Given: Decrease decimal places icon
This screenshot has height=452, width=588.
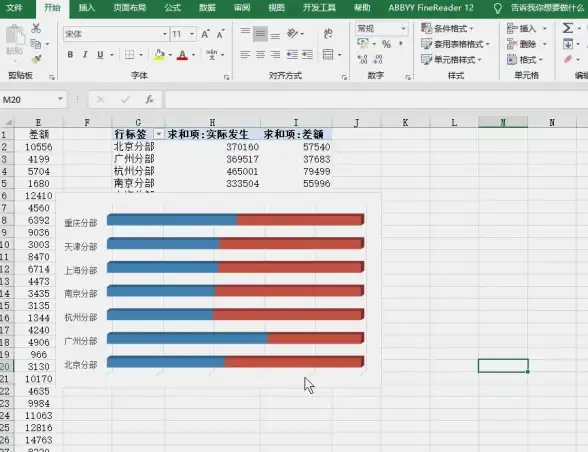Looking at the screenshot, I should pos(378,59).
